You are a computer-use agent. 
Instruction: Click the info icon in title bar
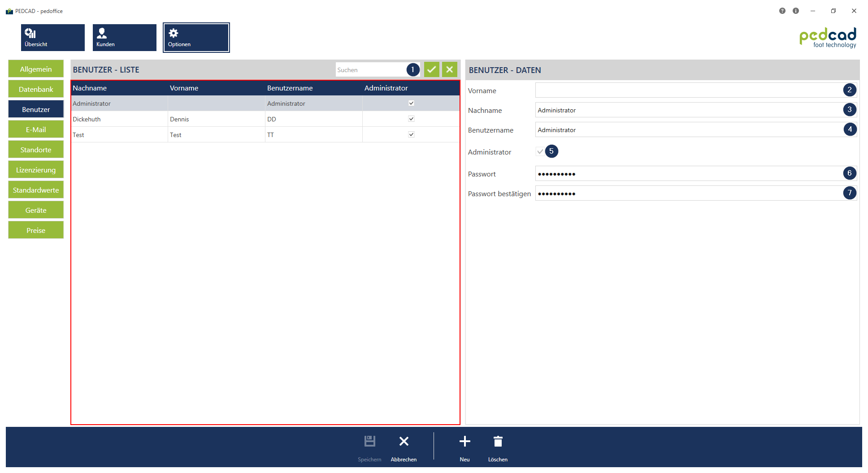(796, 11)
